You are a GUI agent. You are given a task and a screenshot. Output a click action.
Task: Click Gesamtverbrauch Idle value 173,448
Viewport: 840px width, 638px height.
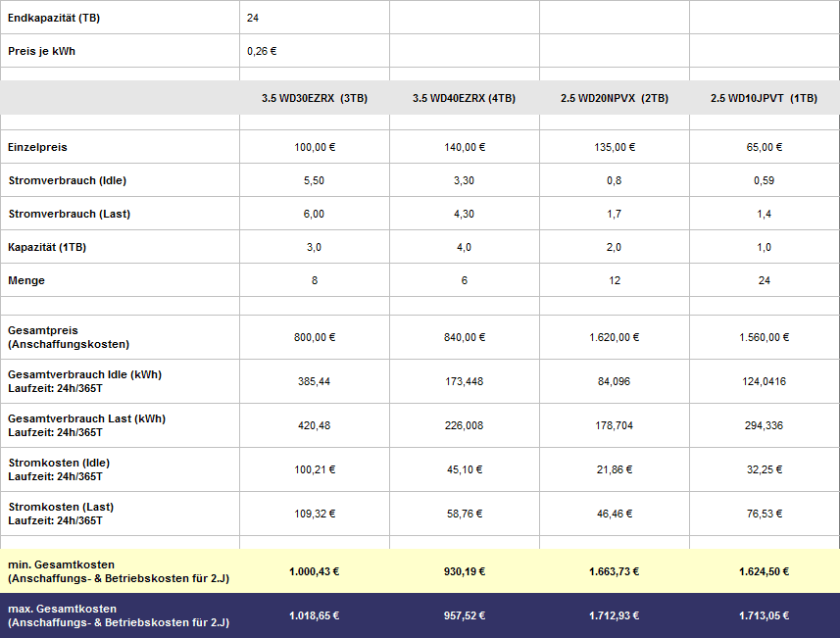[x=465, y=381]
